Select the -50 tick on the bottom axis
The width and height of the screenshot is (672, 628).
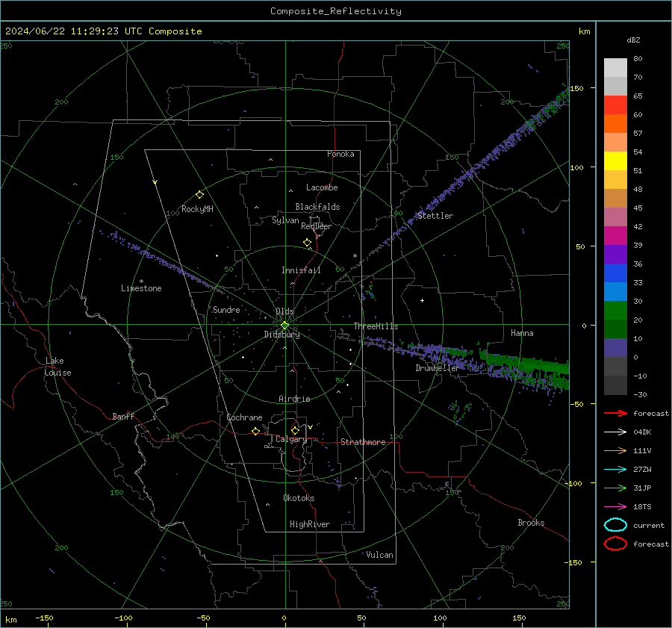(202, 618)
